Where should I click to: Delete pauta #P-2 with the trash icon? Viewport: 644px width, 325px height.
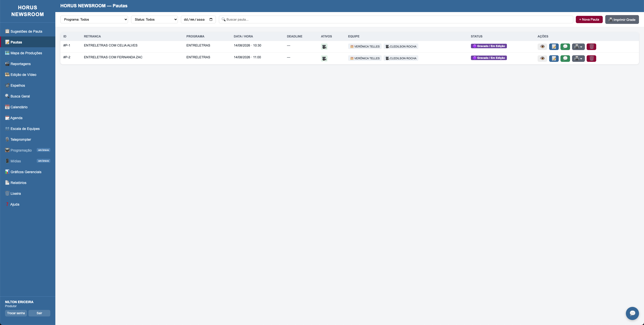[591, 58]
